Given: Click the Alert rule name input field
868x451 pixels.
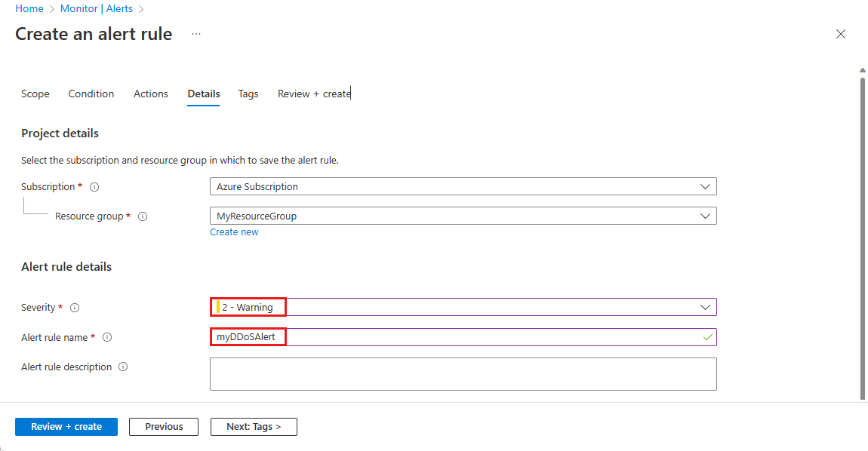Looking at the screenshot, I should point(463,337).
